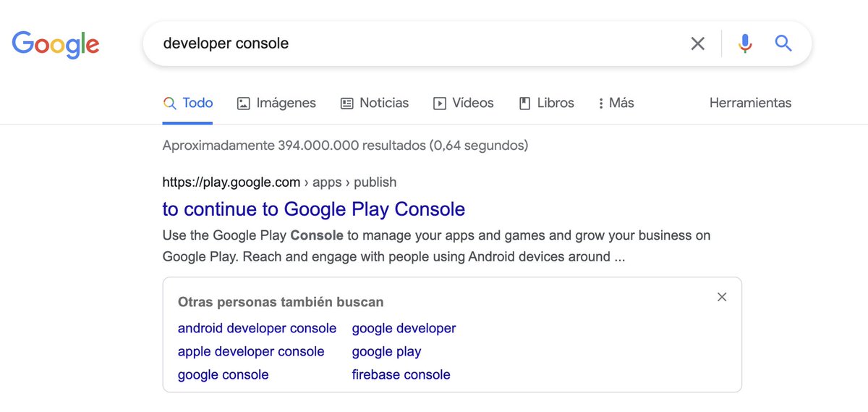Click the Google logo
868x412 pixels.
pyautogui.click(x=56, y=44)
